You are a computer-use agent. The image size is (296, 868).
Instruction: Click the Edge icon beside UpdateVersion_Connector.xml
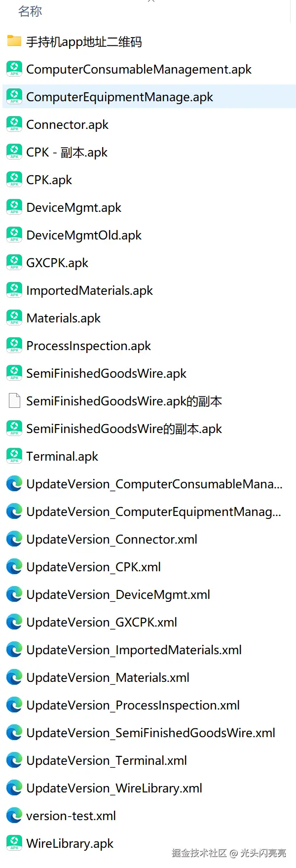tap(14, 539)
